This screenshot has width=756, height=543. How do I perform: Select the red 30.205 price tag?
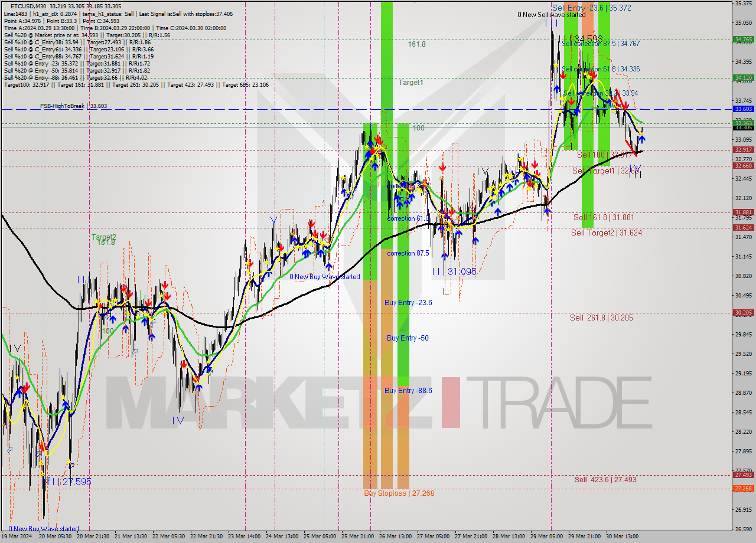pyautogui.click(x=743, y=313)
